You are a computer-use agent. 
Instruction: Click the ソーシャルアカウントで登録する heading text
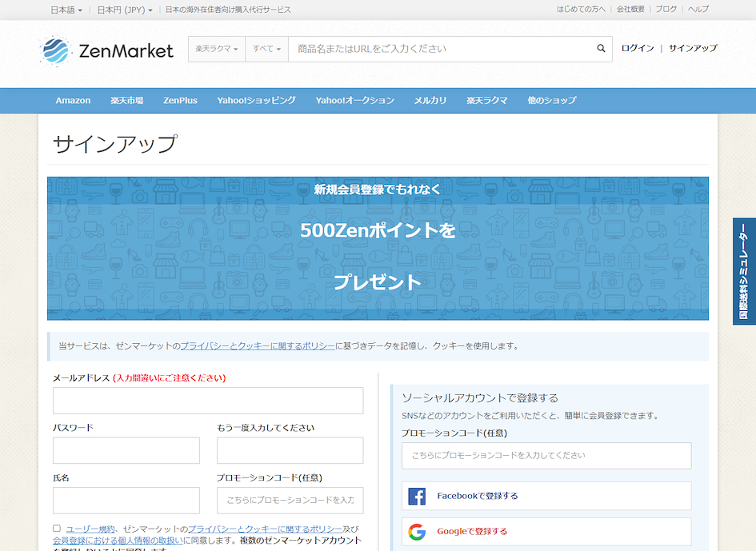(480, 398)
